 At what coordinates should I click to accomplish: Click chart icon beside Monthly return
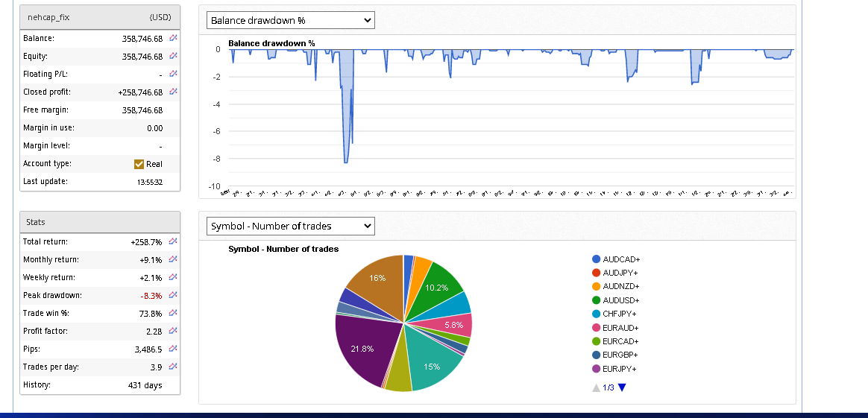[x=173, y=259]
